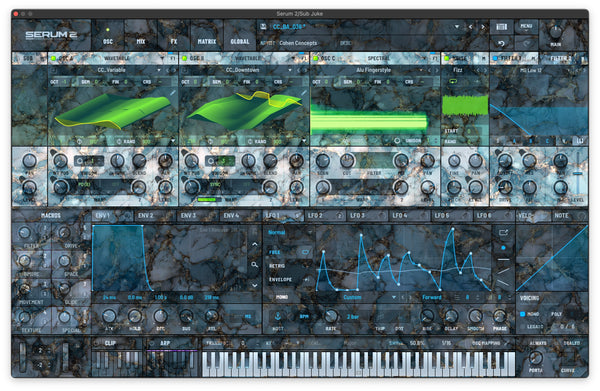Open the MATRIX tab
600x391 pixels.
point(207,37)
